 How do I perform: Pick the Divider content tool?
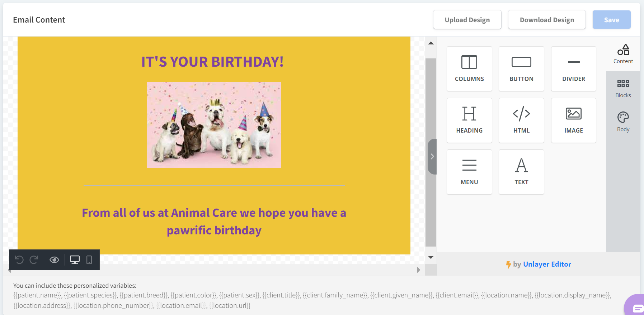[x=573, y=68]
